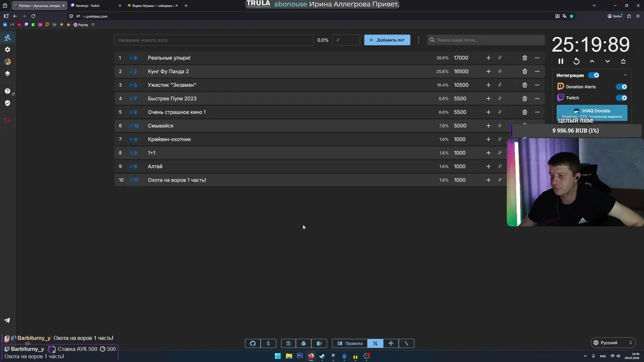Open a new browser tab

[x=186, y=6]
